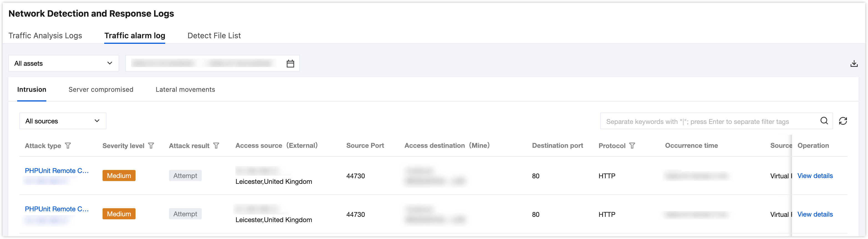
Task: Refresh the alarm log table
Action: (x=843, y=121)
